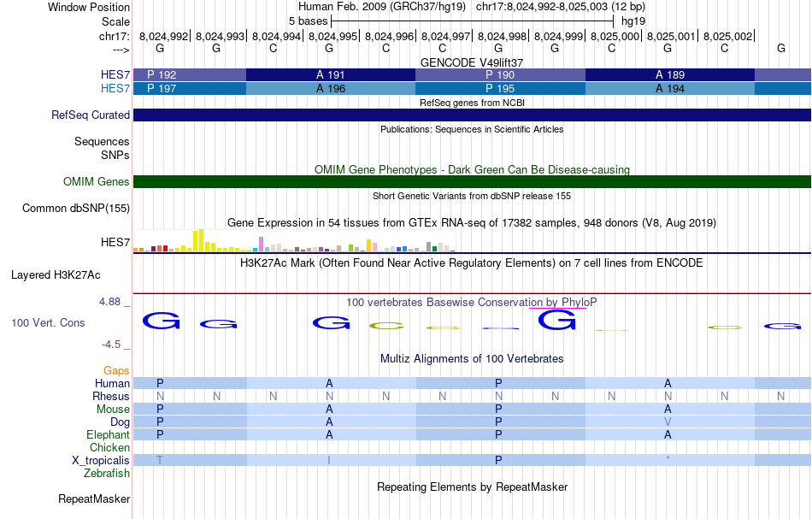Click the V residue in Dog row
The height and width of the screenshot is (519, 812).
(x=668, y=422)
